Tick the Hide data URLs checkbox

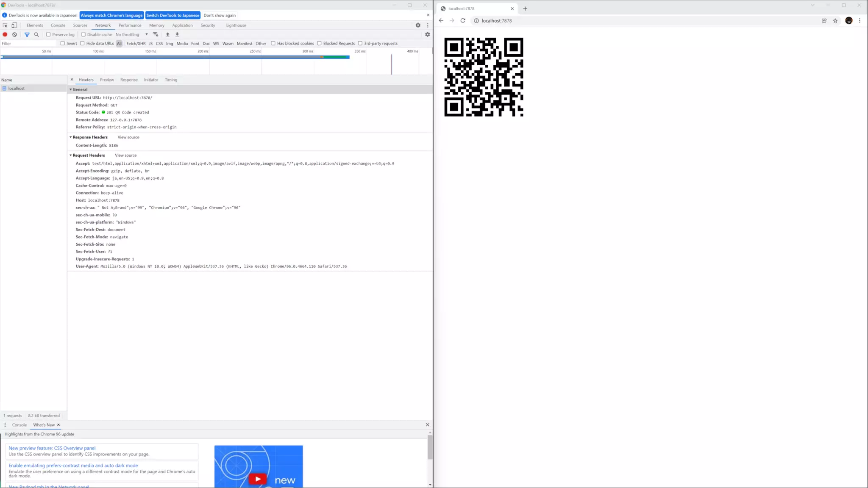[82, 43]
